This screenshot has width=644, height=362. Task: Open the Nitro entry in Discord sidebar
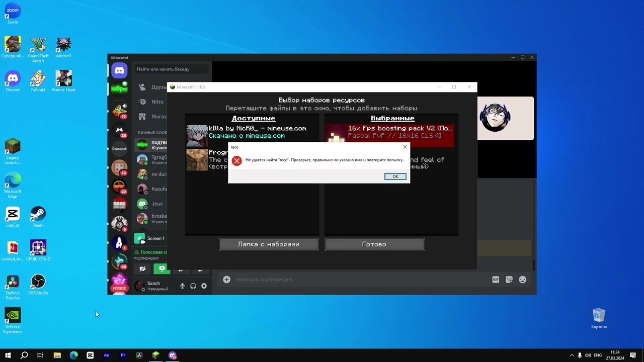tap(151, 102)
